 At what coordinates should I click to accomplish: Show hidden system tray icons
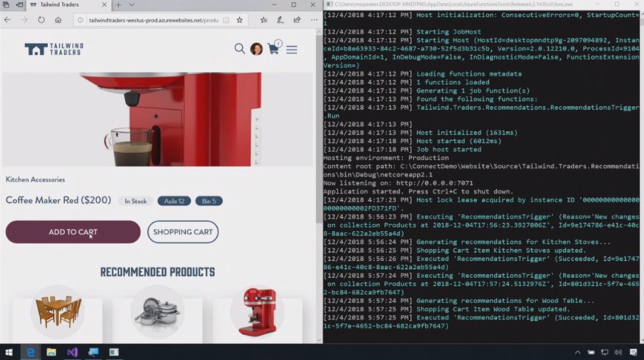[x=577, y=352]
